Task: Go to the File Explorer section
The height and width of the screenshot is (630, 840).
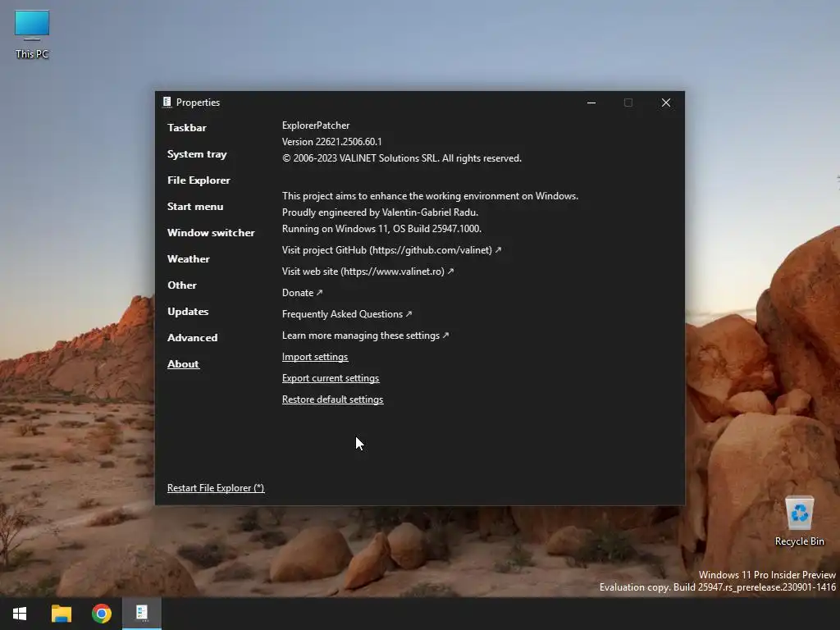Action: point(199,180)
